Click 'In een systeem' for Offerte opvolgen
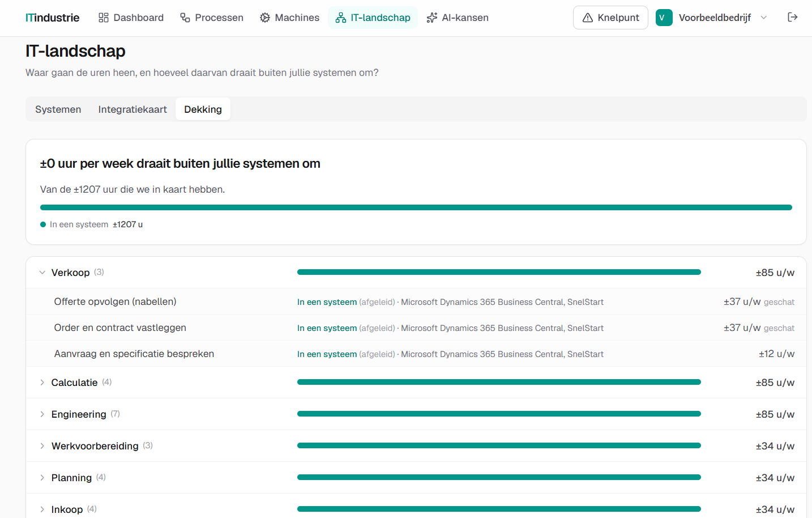812x518 pixels. pyautogui.click(x=327, y=302)
